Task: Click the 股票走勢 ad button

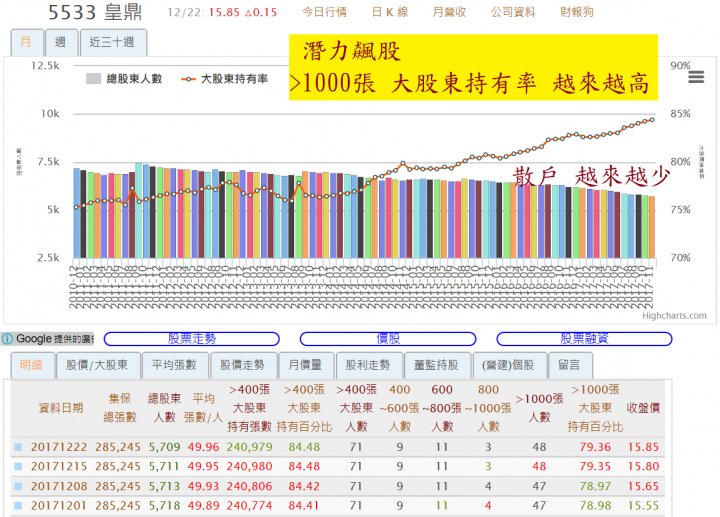Action: pos(191,339)
